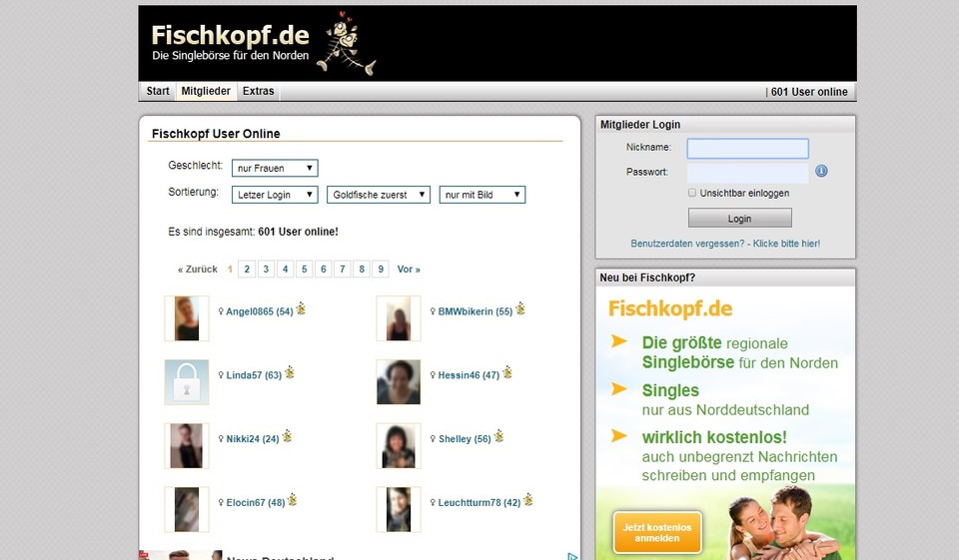Click the padlock picture of Linda57
The width and height of the screenshot is (959, 560).
click(187, 382)
